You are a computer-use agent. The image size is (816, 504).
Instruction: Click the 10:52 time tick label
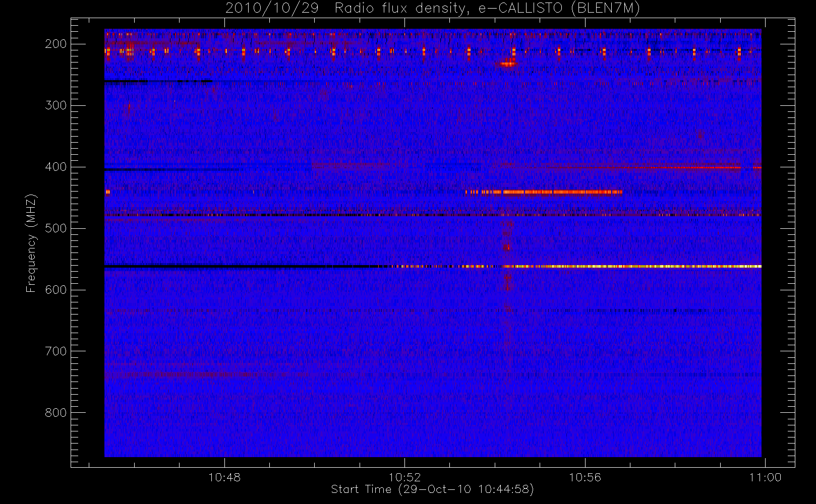tap(404, 477)
